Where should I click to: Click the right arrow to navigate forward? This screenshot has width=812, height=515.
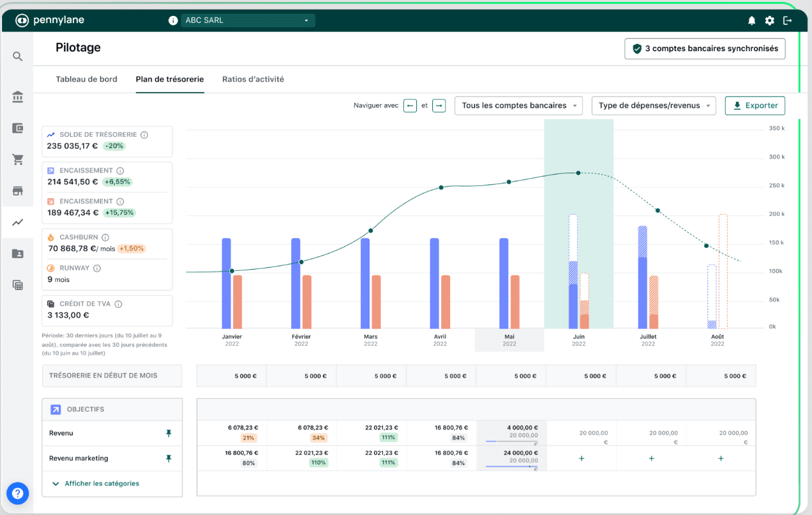pos(439,105)
